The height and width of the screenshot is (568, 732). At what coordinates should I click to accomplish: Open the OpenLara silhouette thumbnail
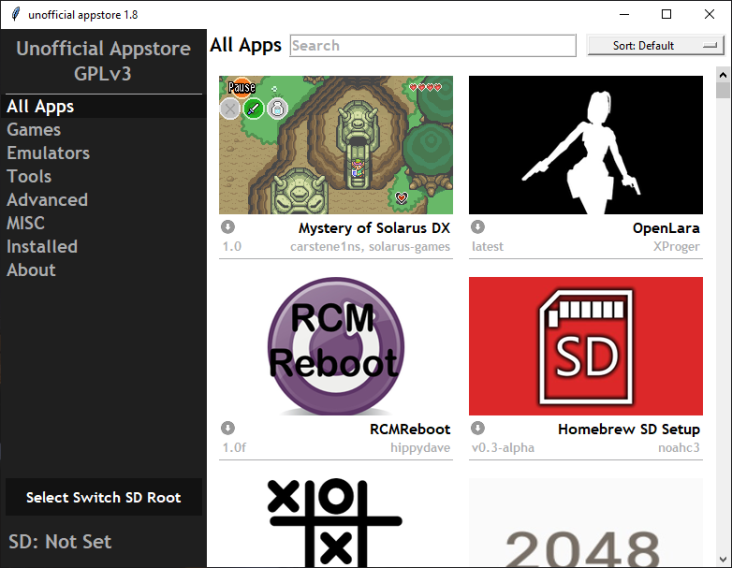(x=585, y=145)
